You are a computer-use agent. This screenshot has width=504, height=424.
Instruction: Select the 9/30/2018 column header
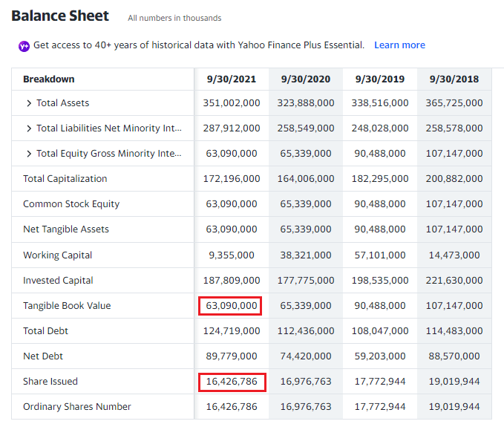[x=454, y=79]
